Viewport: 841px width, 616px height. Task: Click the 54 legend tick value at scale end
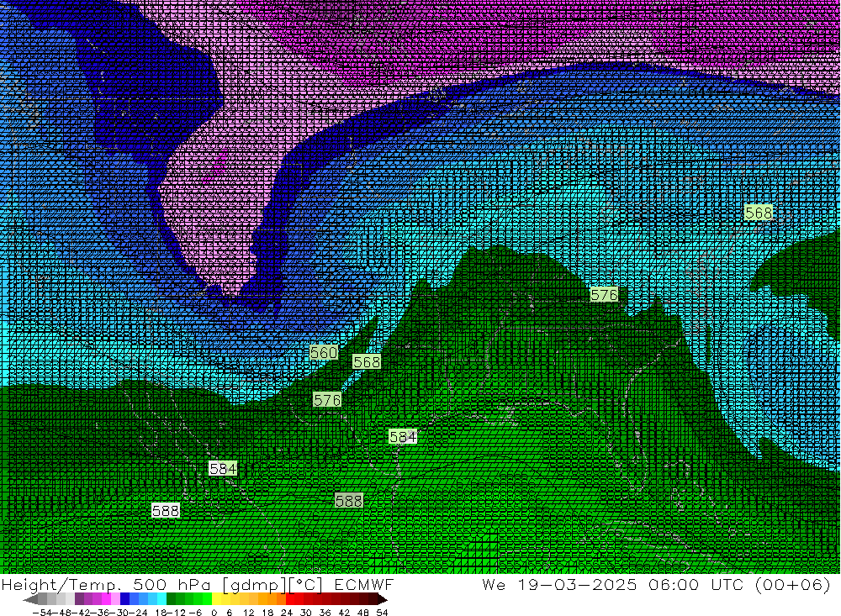coord(382,613)
